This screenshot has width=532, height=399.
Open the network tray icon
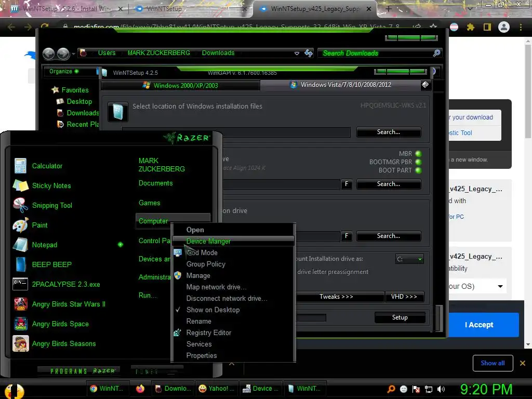click(429, 389)
